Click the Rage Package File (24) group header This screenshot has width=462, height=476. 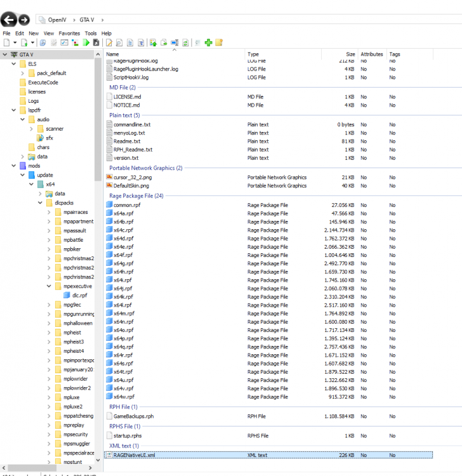(x=136, y=196)
